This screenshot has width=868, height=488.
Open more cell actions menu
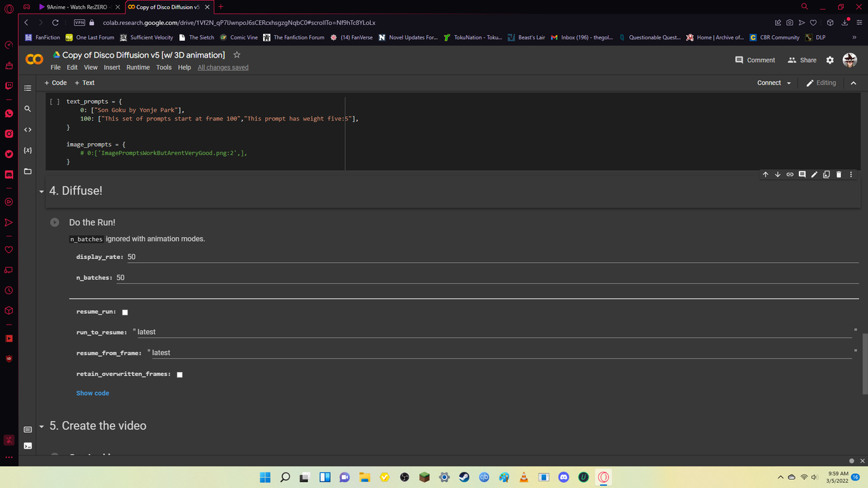click(851, 174)
